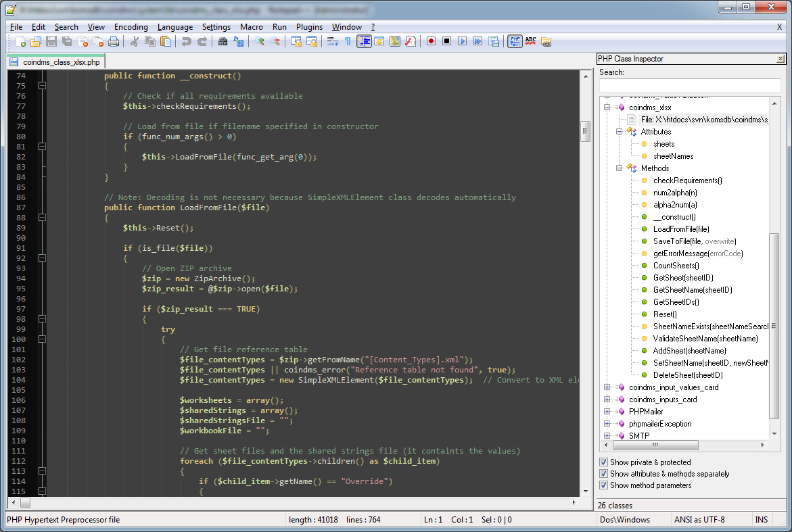Click the Run Macro Multiple Times icon

(x=477, y=42)
